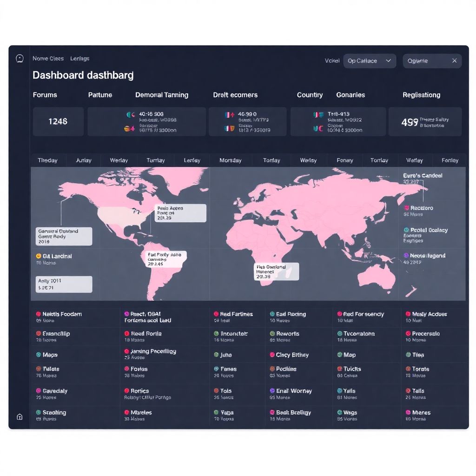Clear the Oglame filter with the X
This screenshot has width=476, height=476.
454,61
